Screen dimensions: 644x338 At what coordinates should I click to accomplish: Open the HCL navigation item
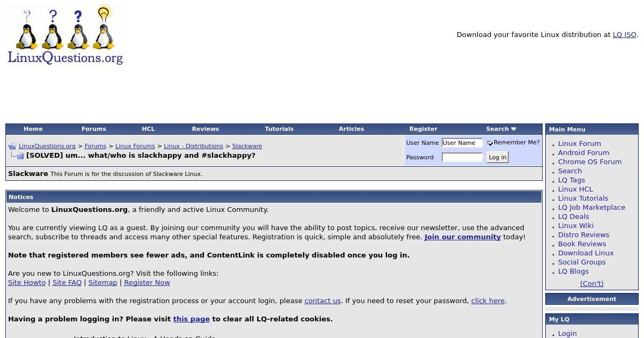pyautogui.click(x=148, y=129)
